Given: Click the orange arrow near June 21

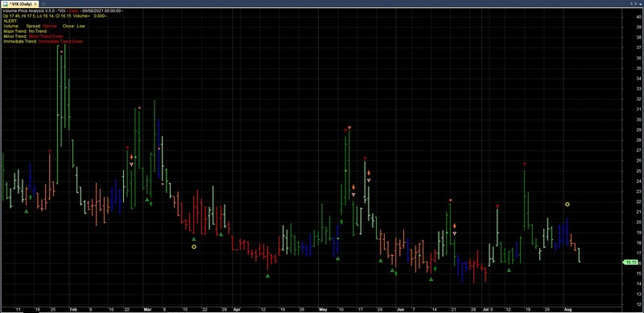Looking at the screenshot, I should 455,226.
